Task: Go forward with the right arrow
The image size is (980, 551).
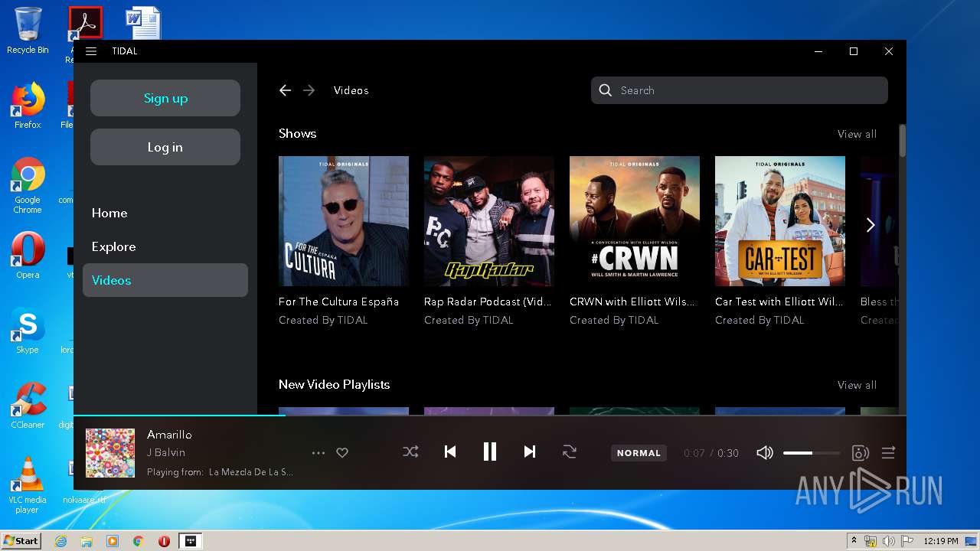Action: [309, 90]
